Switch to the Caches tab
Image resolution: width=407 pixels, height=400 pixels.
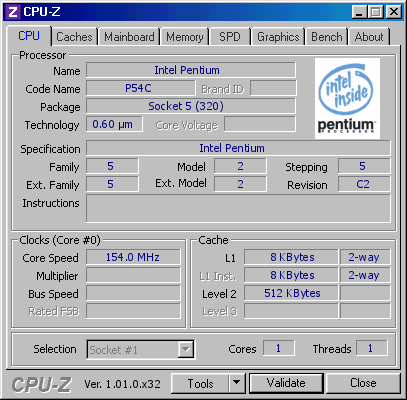[x=74, y=37]
